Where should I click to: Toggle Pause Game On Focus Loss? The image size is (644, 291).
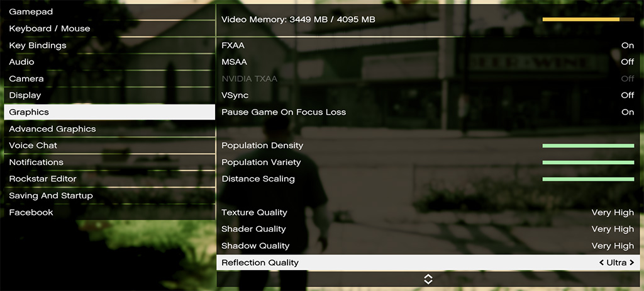(x=627, y=112)
